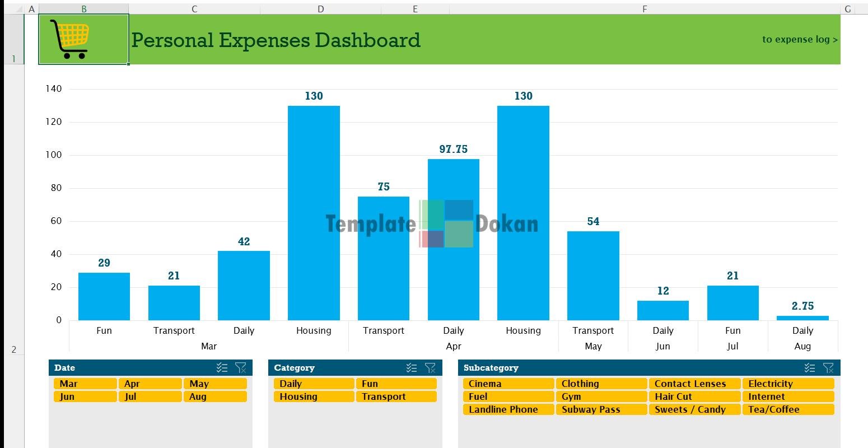
Task: Click the March Housing 130 bar
Action: 314,213
